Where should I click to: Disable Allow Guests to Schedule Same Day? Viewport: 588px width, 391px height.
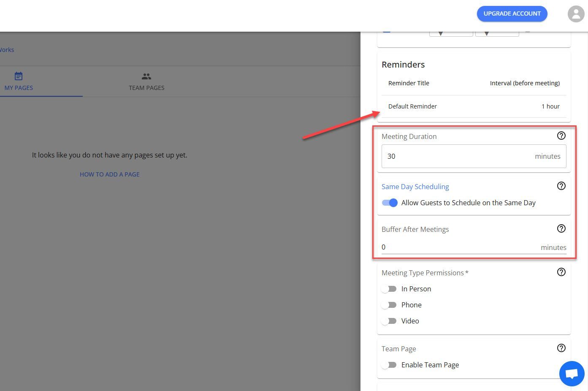pyautogui.click(x=390, y=203)
